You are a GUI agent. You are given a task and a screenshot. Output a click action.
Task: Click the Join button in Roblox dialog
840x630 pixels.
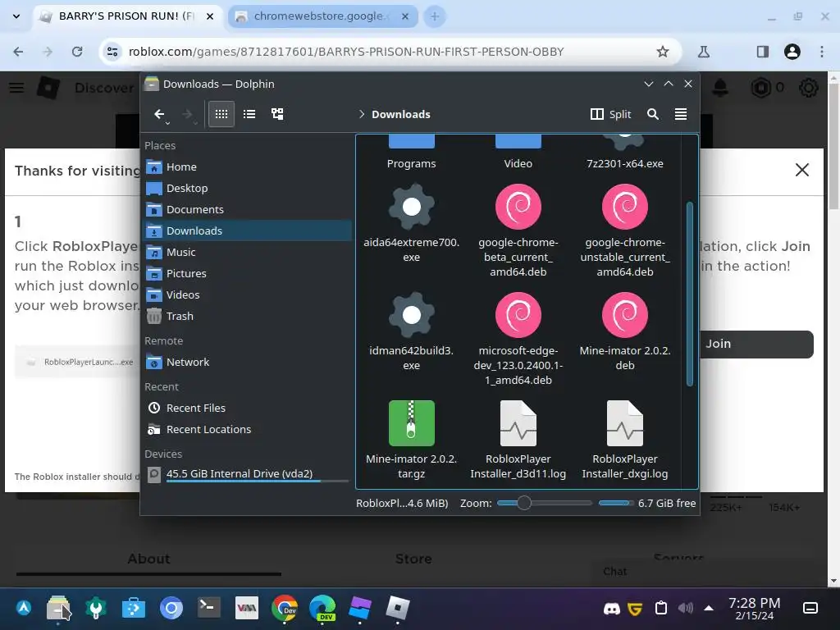[x=756, y=344]
